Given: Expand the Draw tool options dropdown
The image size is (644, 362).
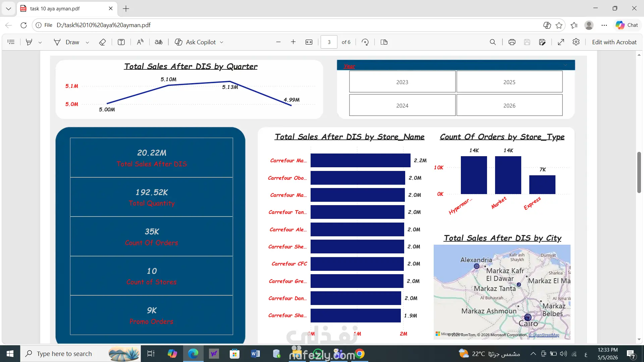Looking at the screenshot, I should pos(87,42).
